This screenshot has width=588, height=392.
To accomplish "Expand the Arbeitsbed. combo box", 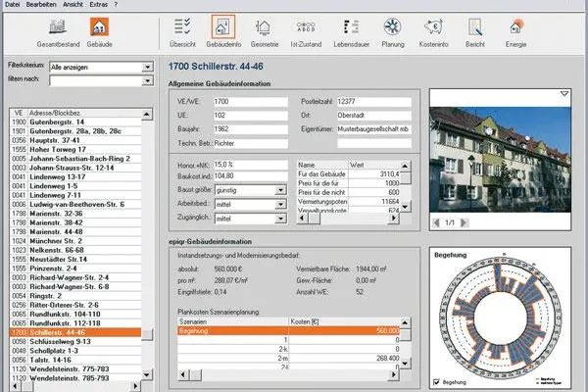I will point(280,205).
